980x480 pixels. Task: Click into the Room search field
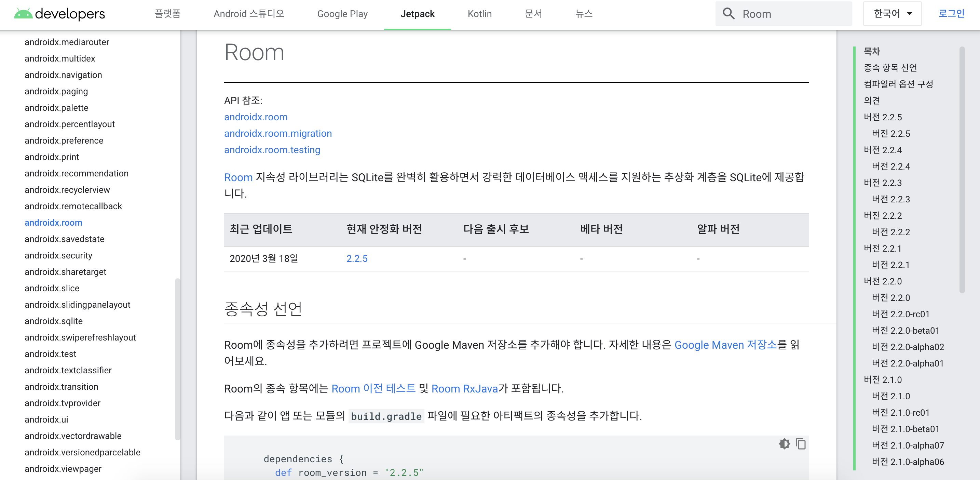(x=791, y=14)
